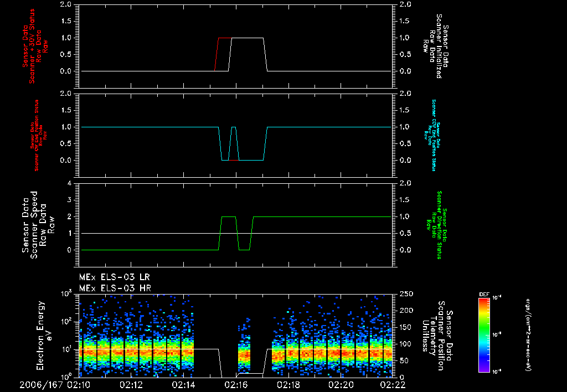Click the "100" scanner position tick label
This screenshot has height=392, width=567.
tap(406, 344)
